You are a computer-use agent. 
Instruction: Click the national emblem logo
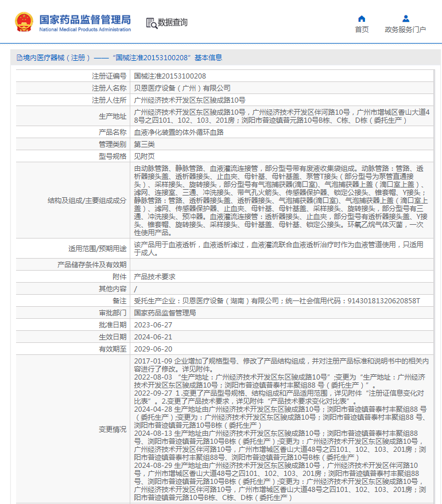pos(24,22)
